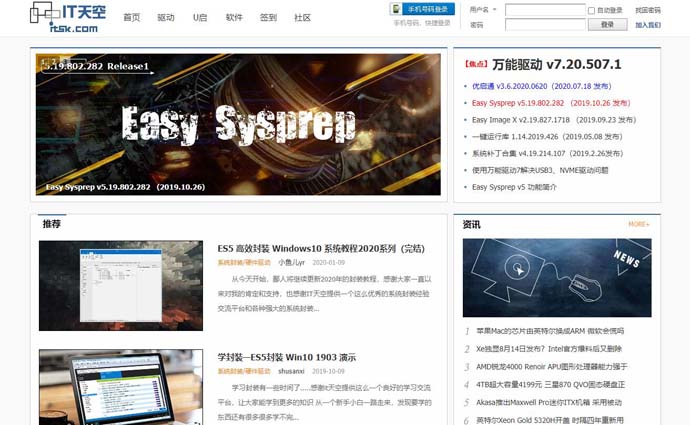Open the Easy Sysprep v5 功能简介 link
690x425 pixels.
tap(514, 187)
